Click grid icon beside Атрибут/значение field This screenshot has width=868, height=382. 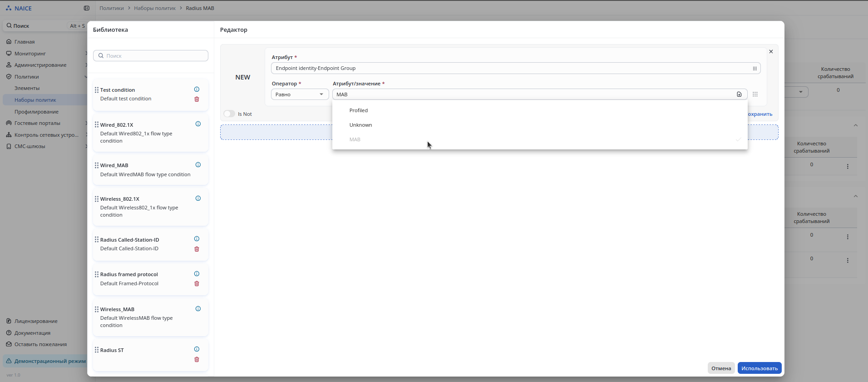click(x=755, y=94)
